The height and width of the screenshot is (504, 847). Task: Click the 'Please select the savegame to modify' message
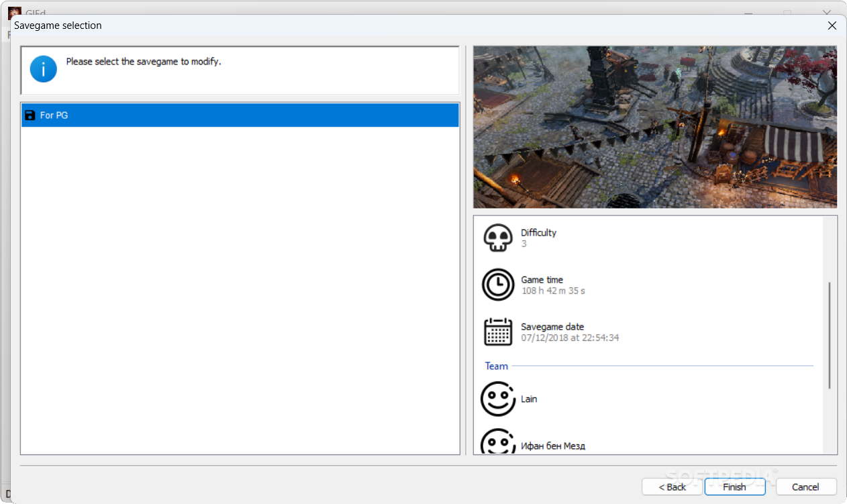point(144,62)
